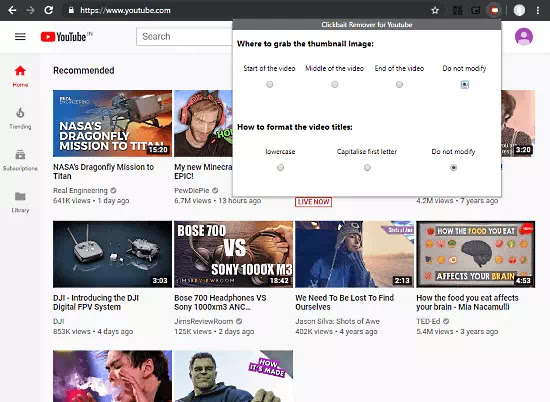Viewport: 550px width, 402px height.
Task: Click DJI drone controller thumbnail
Action: tap(112, 254)
